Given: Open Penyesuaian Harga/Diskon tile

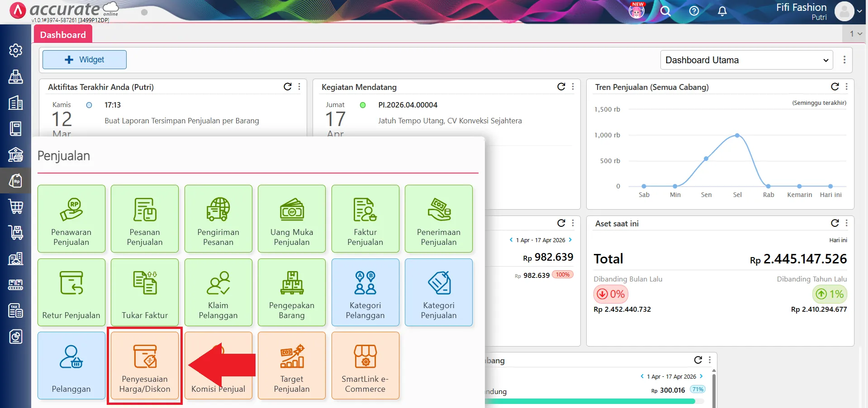Looking at the screenshot, I should 145,366.
